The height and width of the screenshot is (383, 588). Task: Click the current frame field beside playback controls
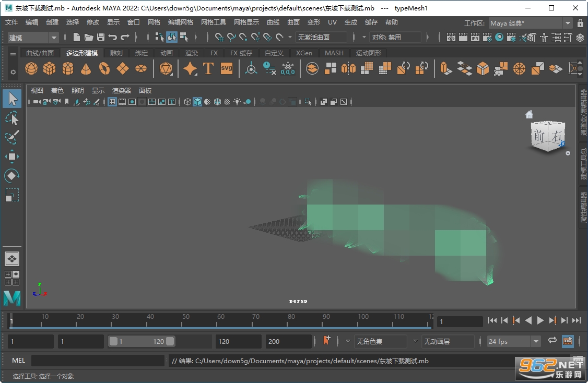(x=460, y=321)
